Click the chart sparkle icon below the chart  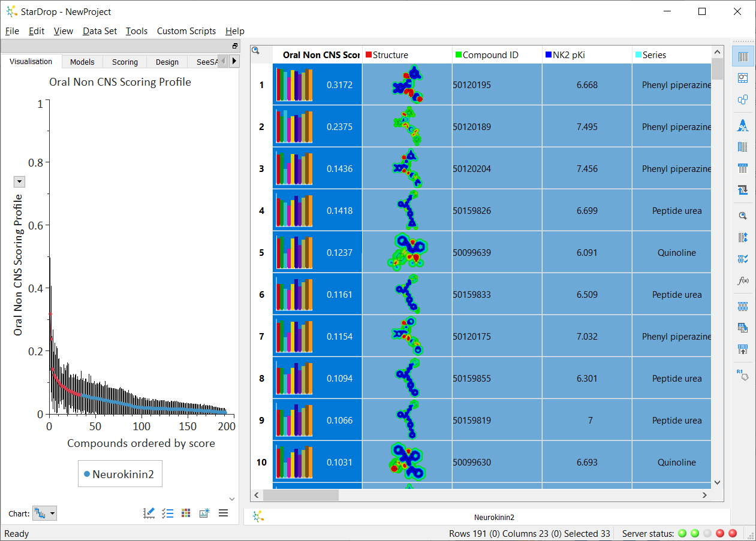[205, 513]
